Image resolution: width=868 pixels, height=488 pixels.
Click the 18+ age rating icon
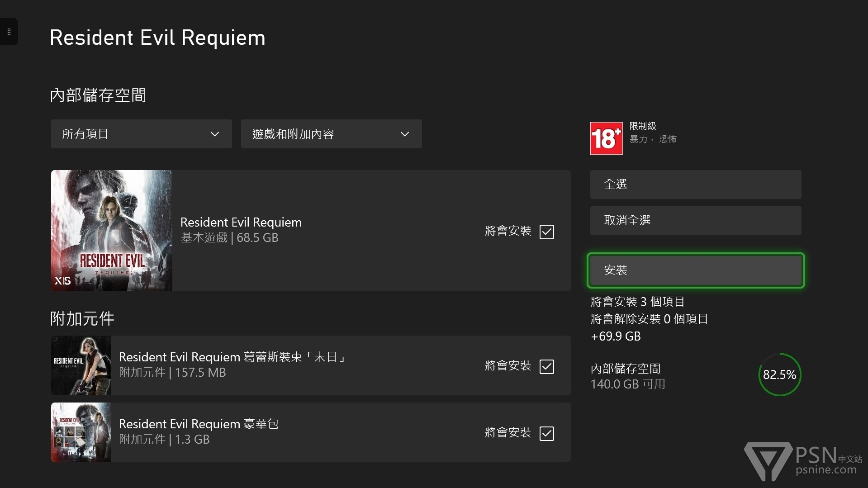coord(606,138)
